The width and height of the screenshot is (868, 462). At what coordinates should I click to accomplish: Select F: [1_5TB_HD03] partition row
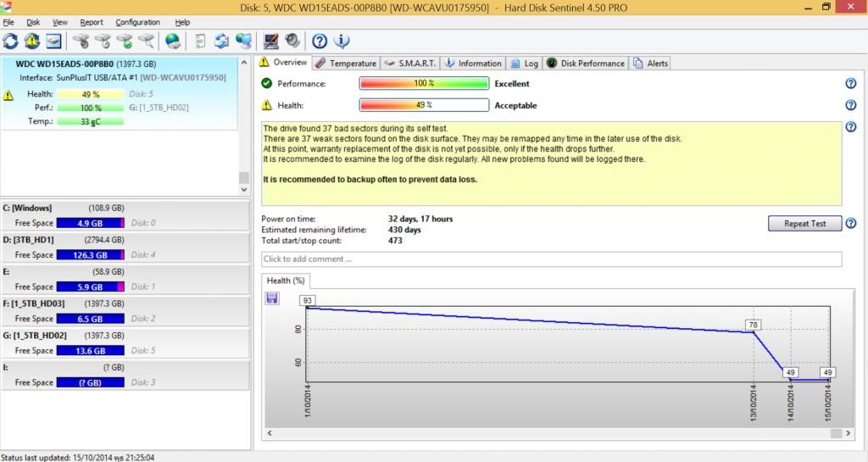click(x=125, y=311)
